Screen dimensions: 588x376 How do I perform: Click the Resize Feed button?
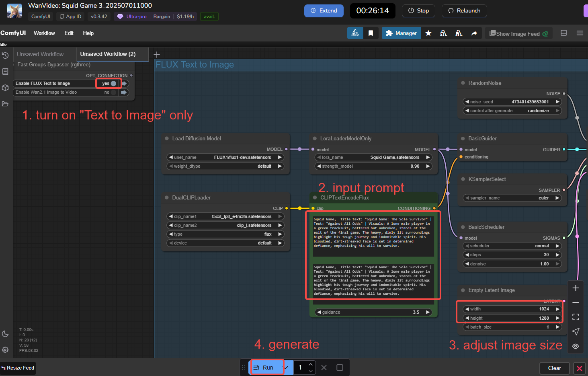(x=18, y=368)
